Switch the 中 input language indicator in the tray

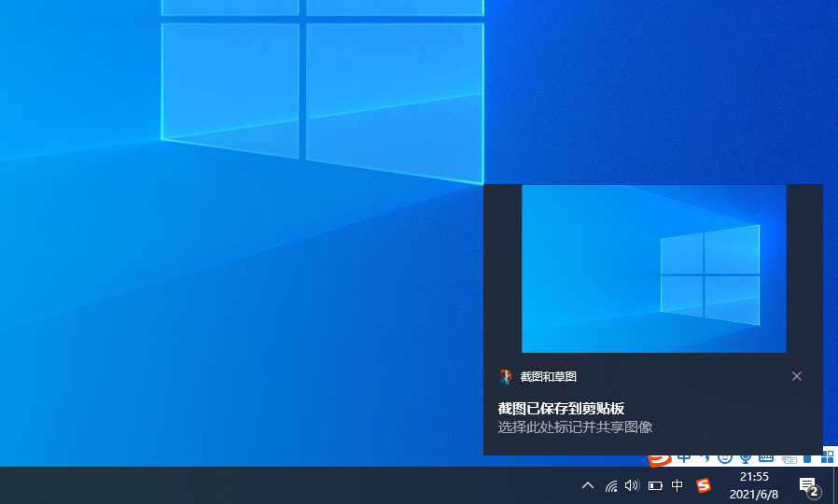tap(677, 485)
